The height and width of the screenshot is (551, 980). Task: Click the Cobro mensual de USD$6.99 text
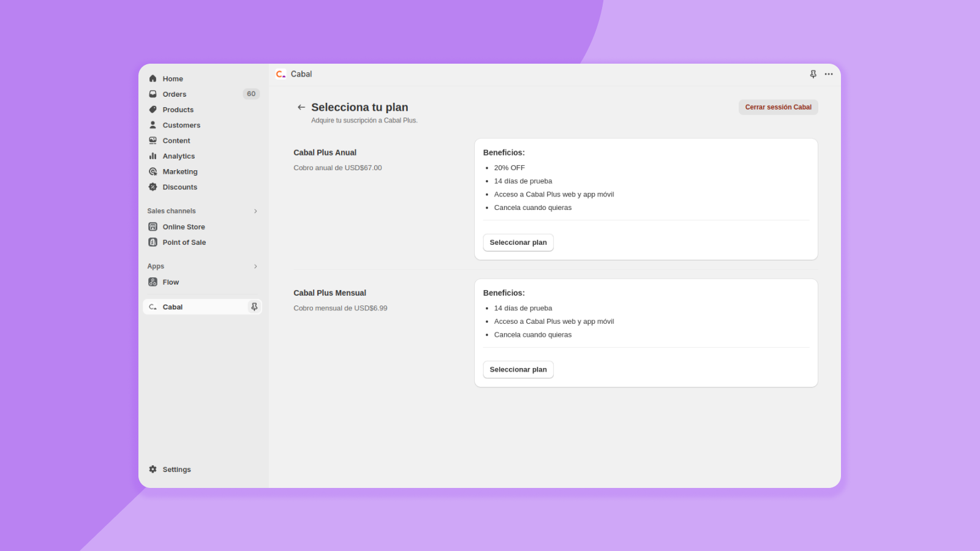[x=341, y=308]
